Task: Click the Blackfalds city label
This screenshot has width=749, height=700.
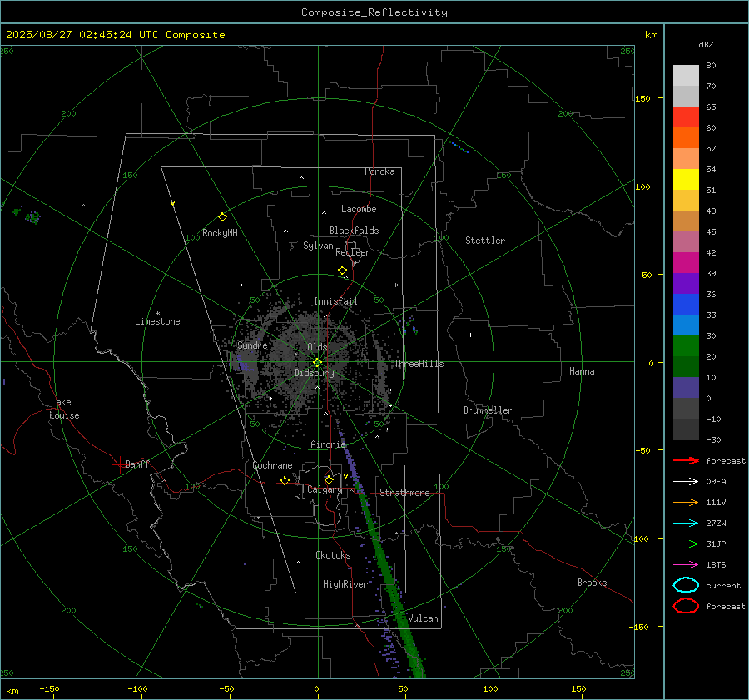Action: coord(354,231)
